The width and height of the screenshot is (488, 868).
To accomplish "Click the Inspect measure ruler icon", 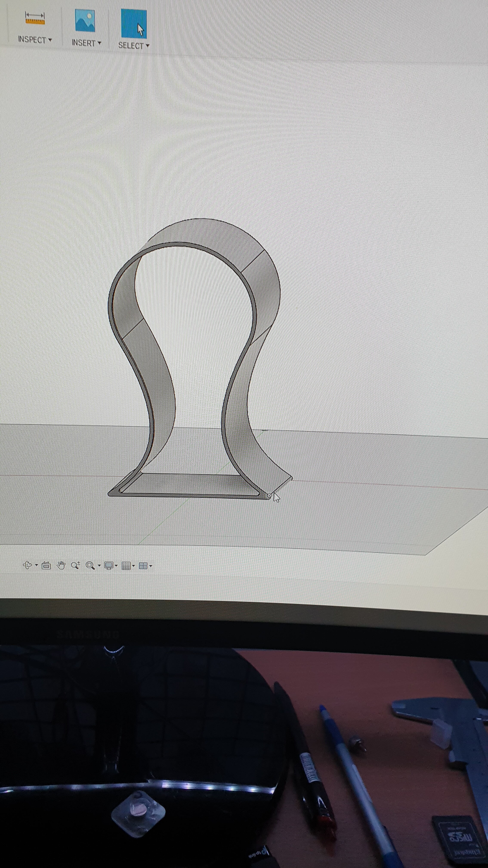I will point(35,18).
